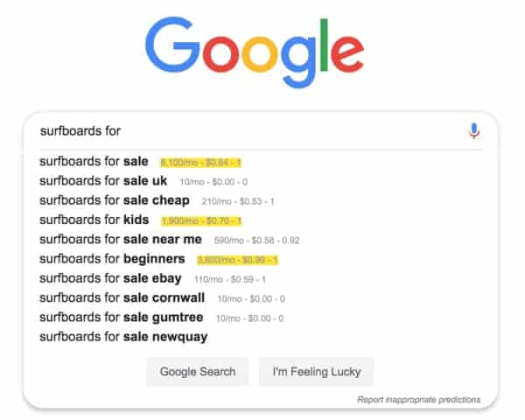The width and height of the screenshot is (525, 420).
Task: Select suggestion 'surfboards for sale'
Action: pyautogui.click(x=94, y=161)
